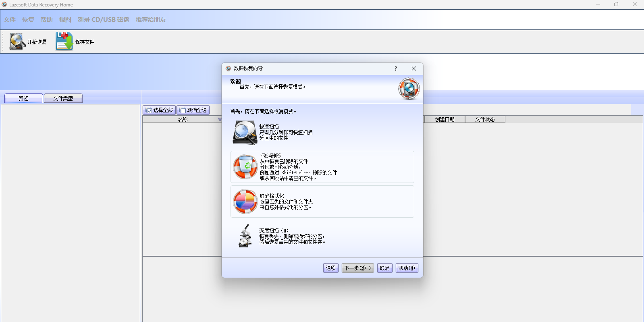Open the 视图 menu
Viewport: 644px width, 322px height.
65,20
